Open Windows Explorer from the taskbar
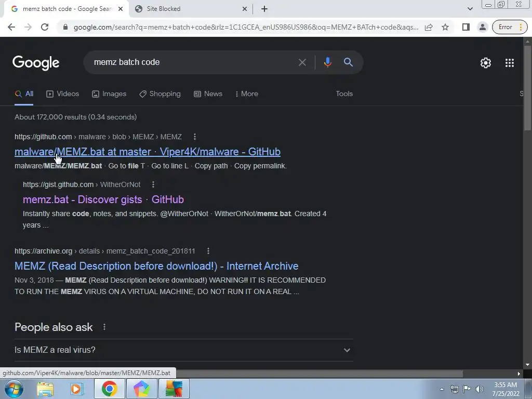 [45, 389]
